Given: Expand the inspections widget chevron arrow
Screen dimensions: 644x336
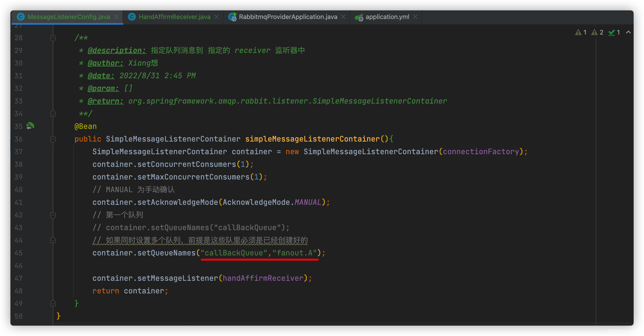Looking at the screenshot, I should [628, 32].
